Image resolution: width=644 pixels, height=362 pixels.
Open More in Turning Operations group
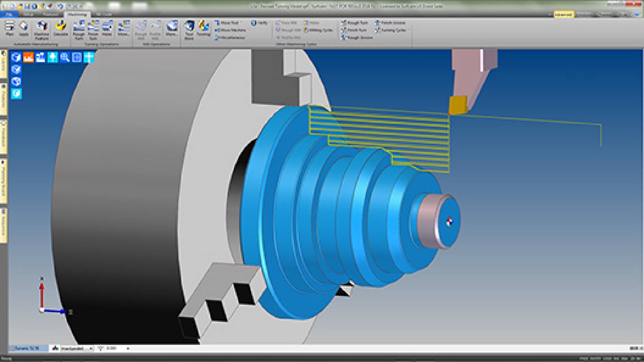coord(123,28)
